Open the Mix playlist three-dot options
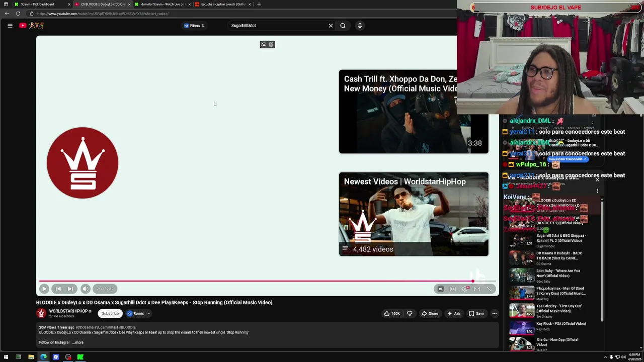This screenshot has height=362, width=644. point(597,191)
